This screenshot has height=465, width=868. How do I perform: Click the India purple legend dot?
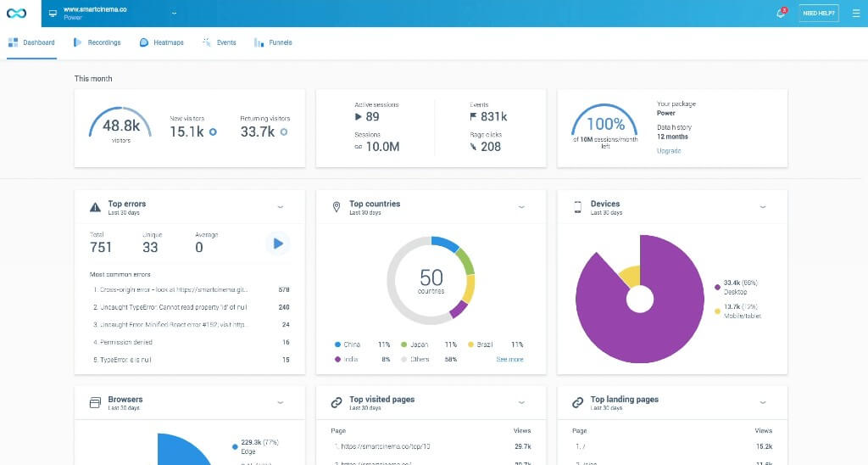337,360
